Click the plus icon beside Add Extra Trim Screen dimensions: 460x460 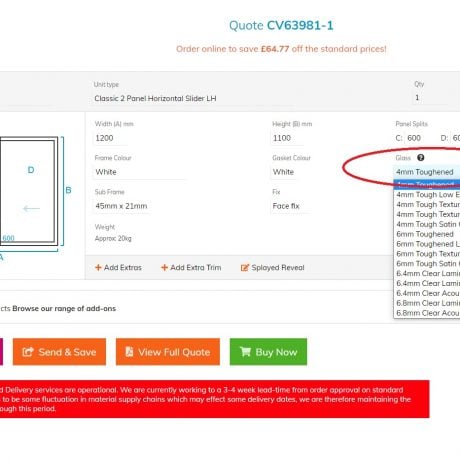coord(164,267)
